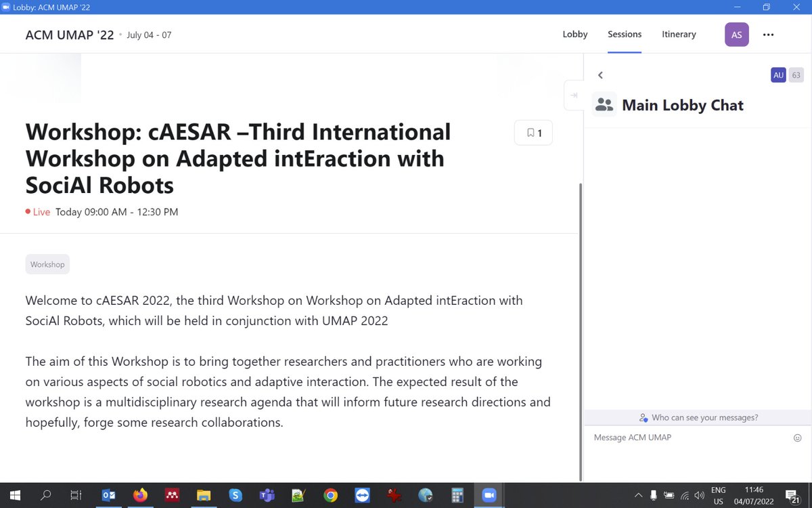This screenshot has height=508, width=812.
Task: Open the Lobby tab
Action: (575, 34)
